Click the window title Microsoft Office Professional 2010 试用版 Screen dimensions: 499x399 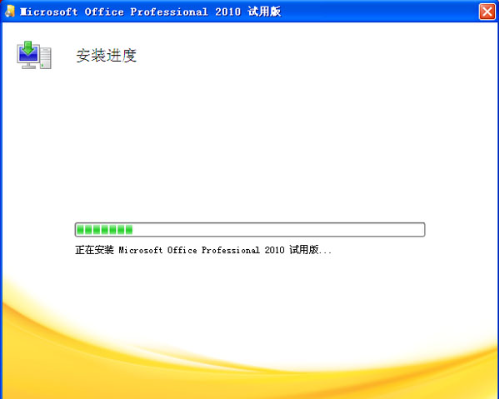(x=150, y=12)
